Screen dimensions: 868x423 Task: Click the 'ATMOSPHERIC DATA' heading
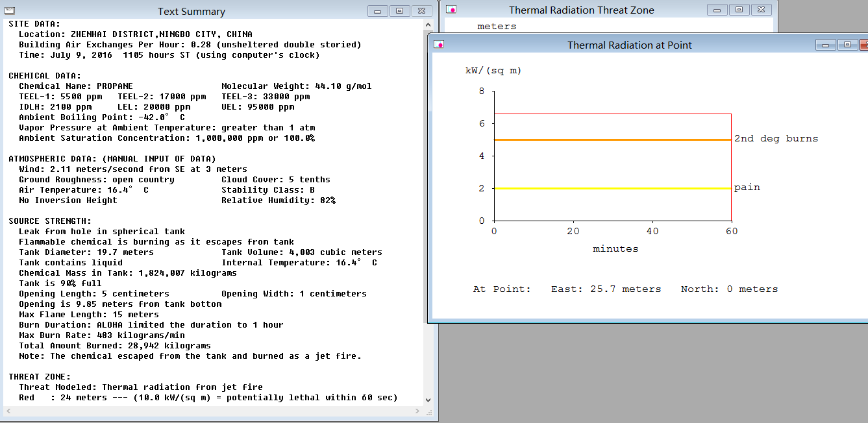pos(112,159)
